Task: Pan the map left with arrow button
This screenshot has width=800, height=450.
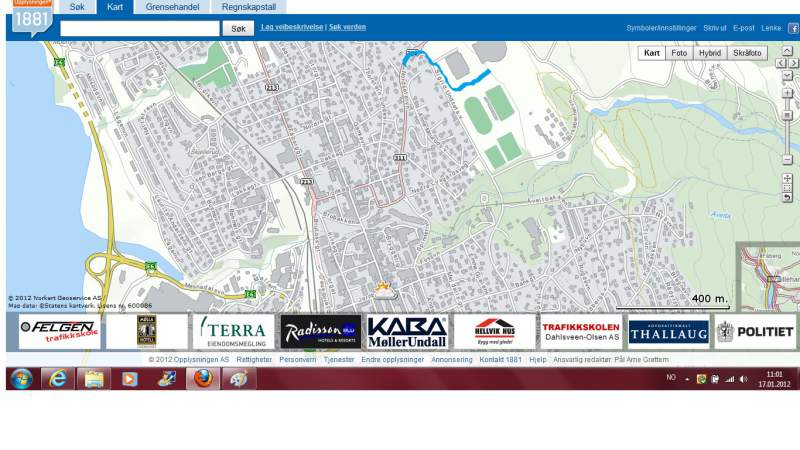Action: [780, 63]
